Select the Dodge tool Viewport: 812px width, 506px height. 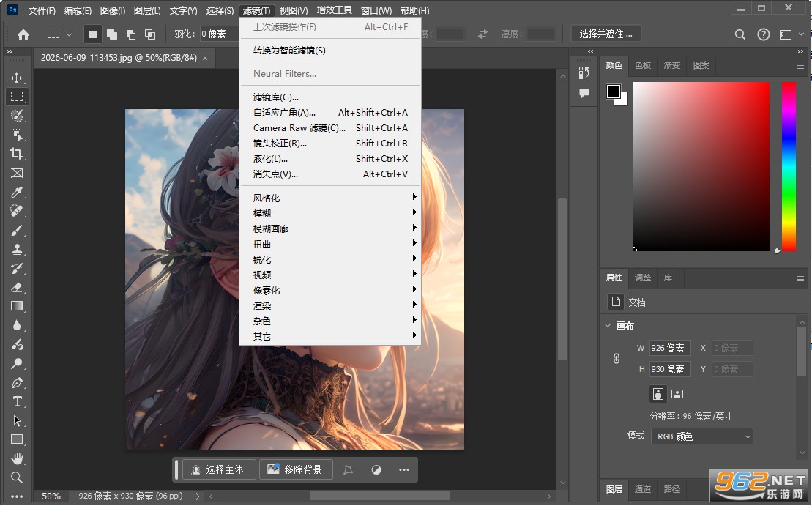[17, 364]
